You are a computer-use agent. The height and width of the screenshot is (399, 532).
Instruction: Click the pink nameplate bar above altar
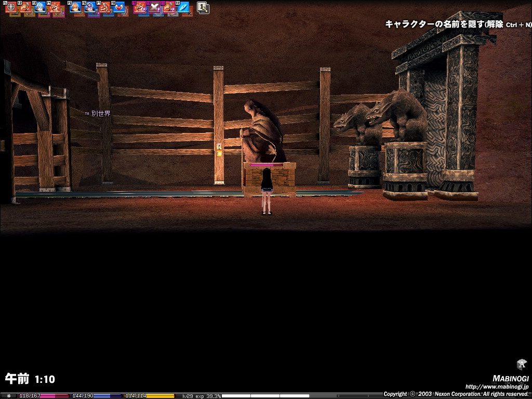click(267, 165)
